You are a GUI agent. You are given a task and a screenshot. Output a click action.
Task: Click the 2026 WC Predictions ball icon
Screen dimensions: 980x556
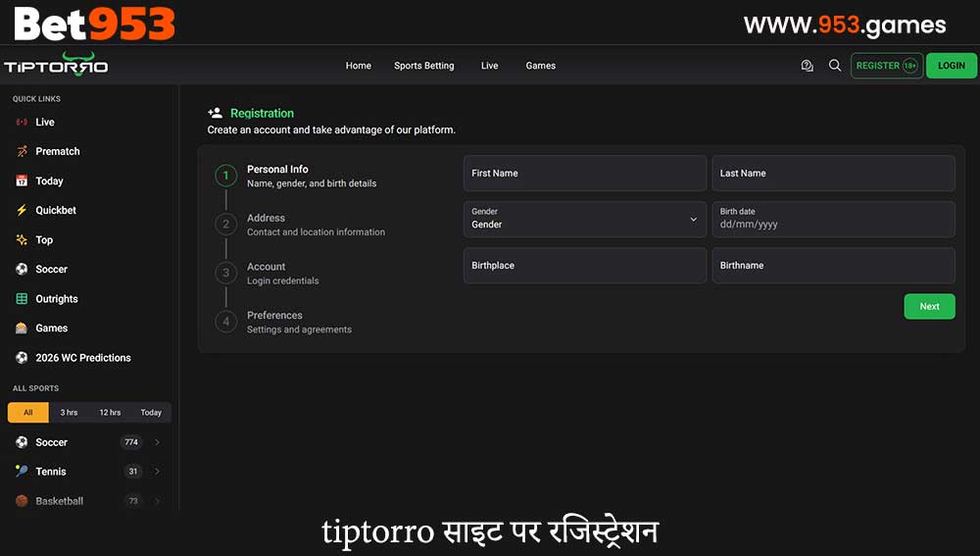click(x=22, y=358)
